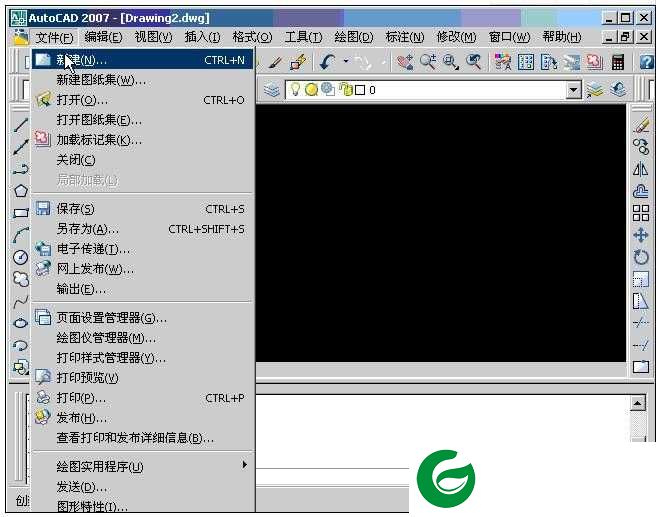Open the 插入(I) menu
Screen dimensions: 659x517
click(x=202, y=37)
